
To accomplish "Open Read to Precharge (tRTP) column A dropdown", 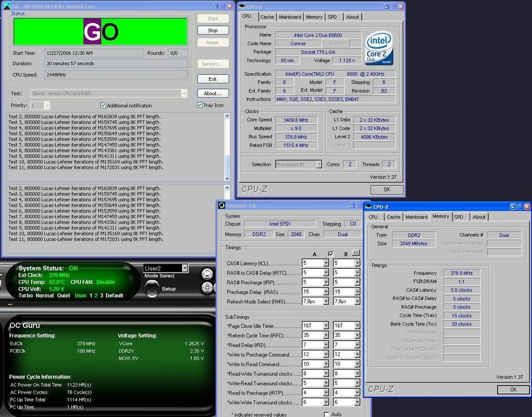I will click(326, 393).
